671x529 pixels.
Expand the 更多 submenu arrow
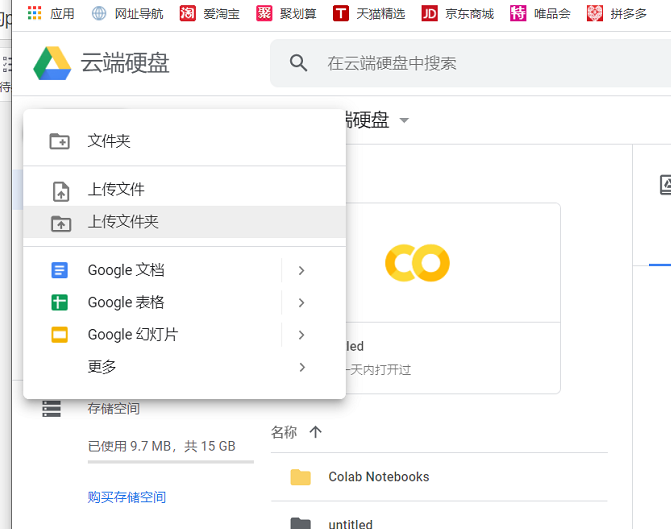302,367
